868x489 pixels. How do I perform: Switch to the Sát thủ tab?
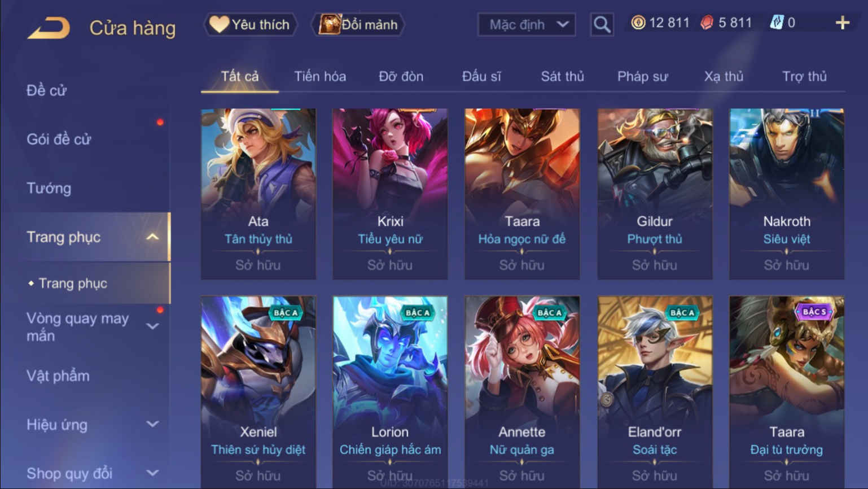[562, 76]
